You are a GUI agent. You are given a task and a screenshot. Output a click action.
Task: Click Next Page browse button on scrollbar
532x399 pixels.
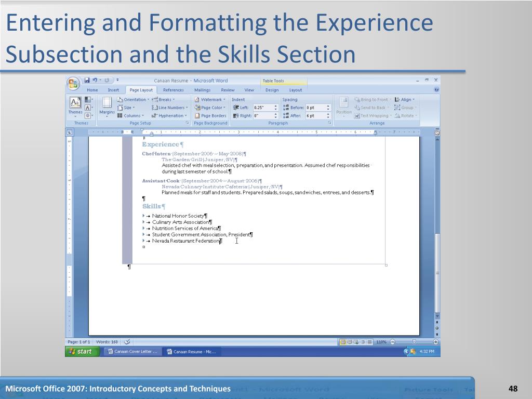pos(437,334)
